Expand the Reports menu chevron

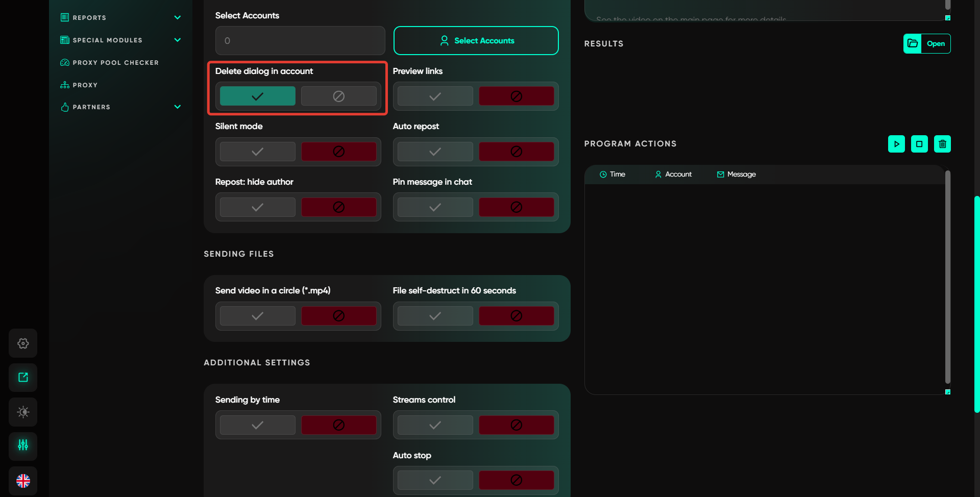pyautogui.click(x=177, y=17)
